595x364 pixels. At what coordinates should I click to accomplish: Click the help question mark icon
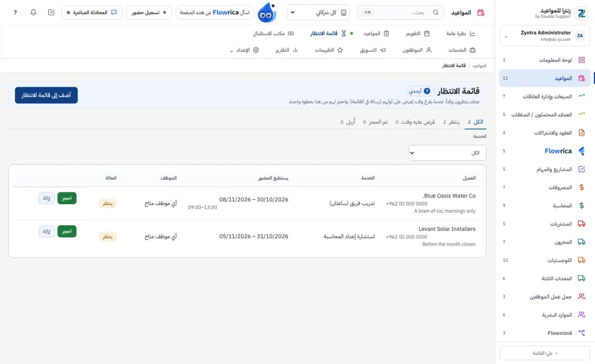(15, 12)
